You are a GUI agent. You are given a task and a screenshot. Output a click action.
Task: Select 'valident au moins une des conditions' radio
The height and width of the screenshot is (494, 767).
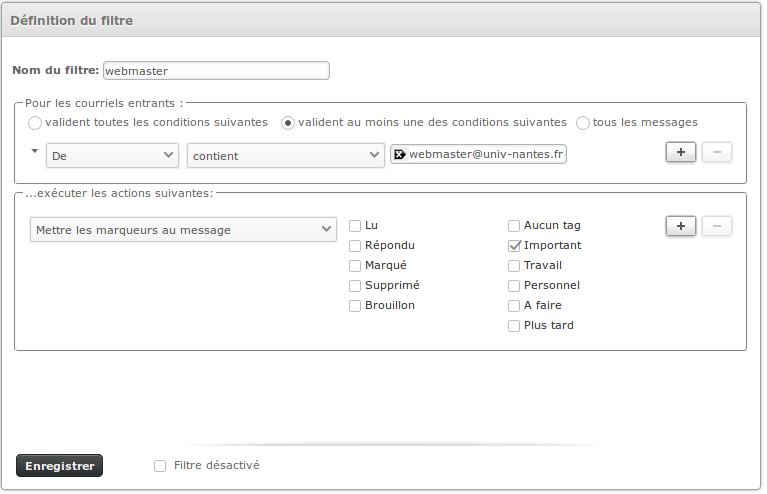pyautogui.click(x=289, y=123)
